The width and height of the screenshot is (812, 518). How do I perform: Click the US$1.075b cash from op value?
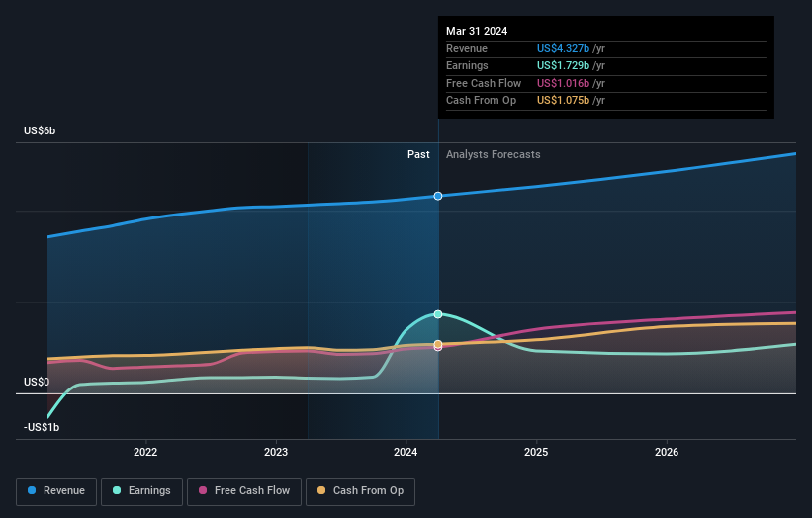point(563,101)
